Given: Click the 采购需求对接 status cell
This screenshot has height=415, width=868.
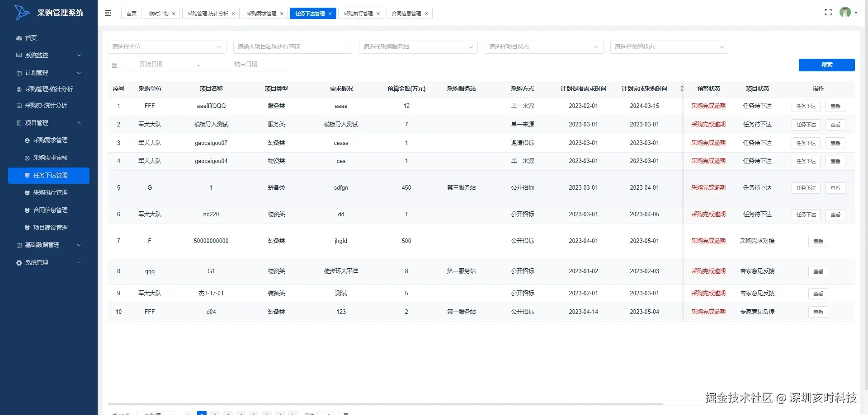Looking at the screenshot, I should tap(757, 241).
